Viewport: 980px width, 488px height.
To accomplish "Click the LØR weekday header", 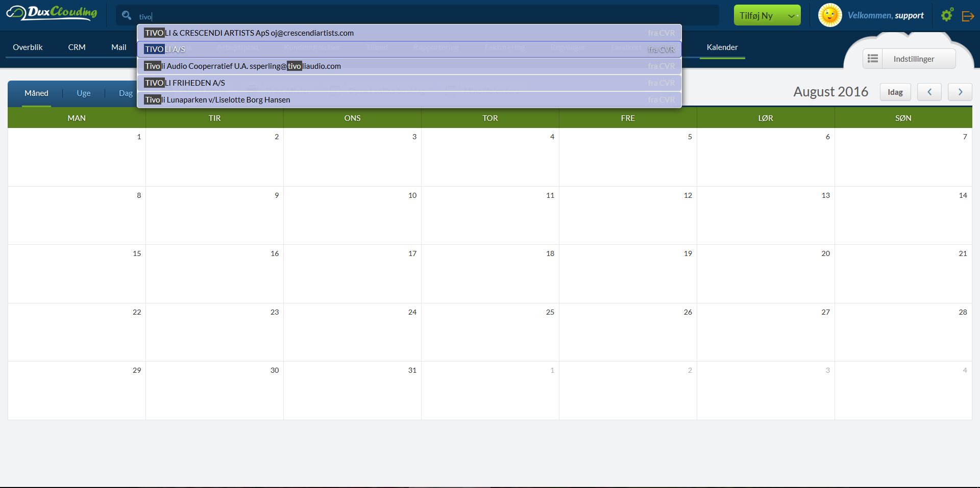I will tap(766, 118).
